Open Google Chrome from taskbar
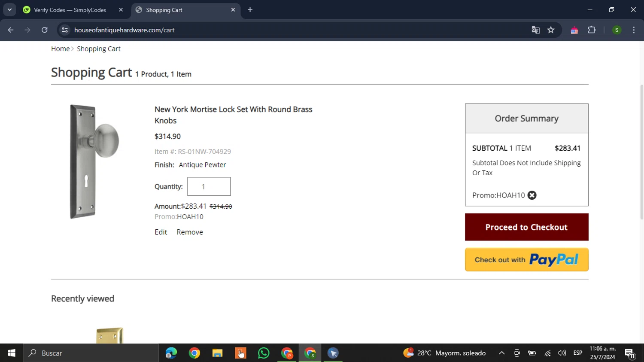Screen dimensions: 644x362 (x=194, y=353)
